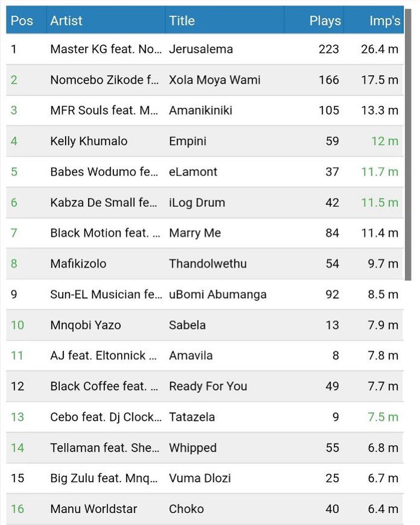Select the Amavila track row
This screenshot has height=525, width=420.
click(x=190, y=356)
